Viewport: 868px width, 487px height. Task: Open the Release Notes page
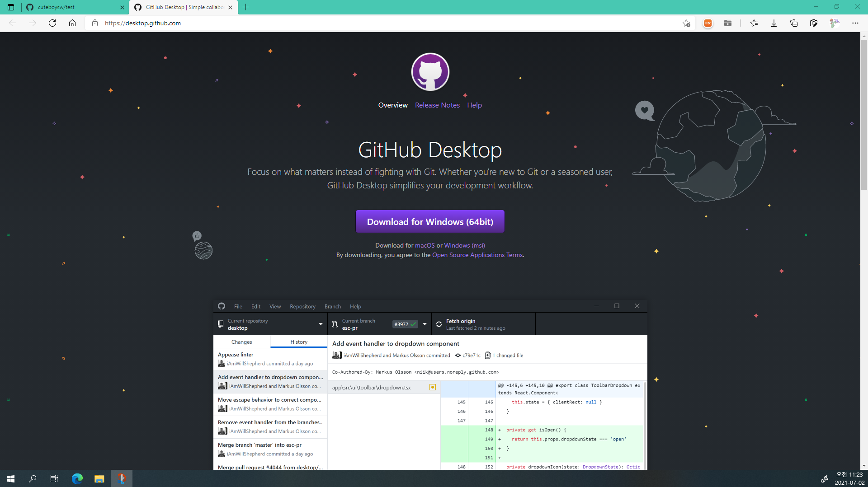coord(437,105)
